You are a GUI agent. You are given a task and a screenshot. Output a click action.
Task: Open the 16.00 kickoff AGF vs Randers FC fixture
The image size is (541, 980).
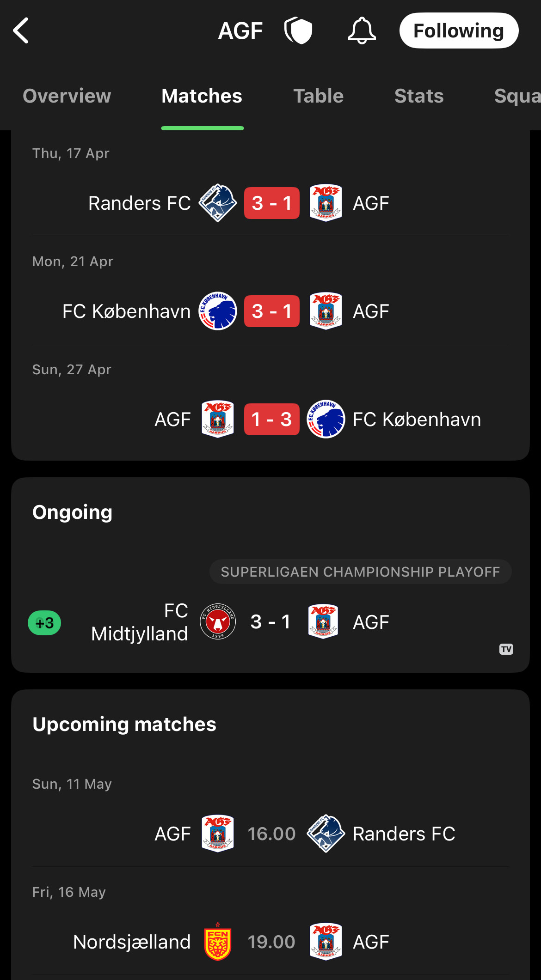tap(270, 834)
